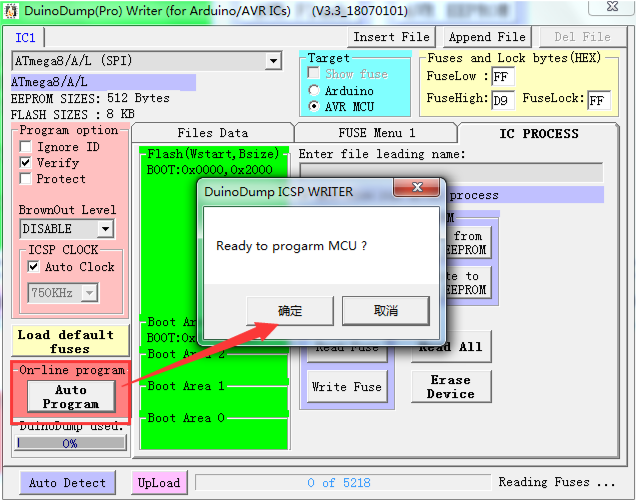Image resolution: width=636 pixels, height=500 pixels.
Task: Toggle the Auto Clock checkbox
Action: pyautogui.click(x=33, y=266)
